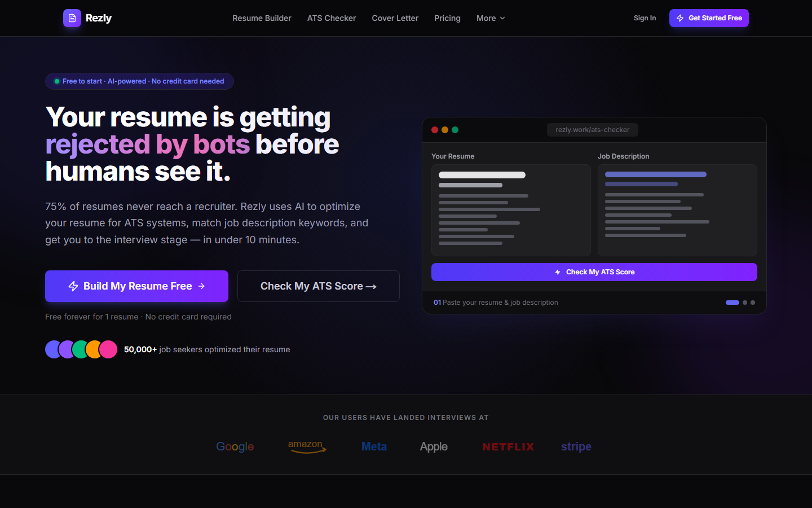Go to the Pricing page

coord(447,18)
